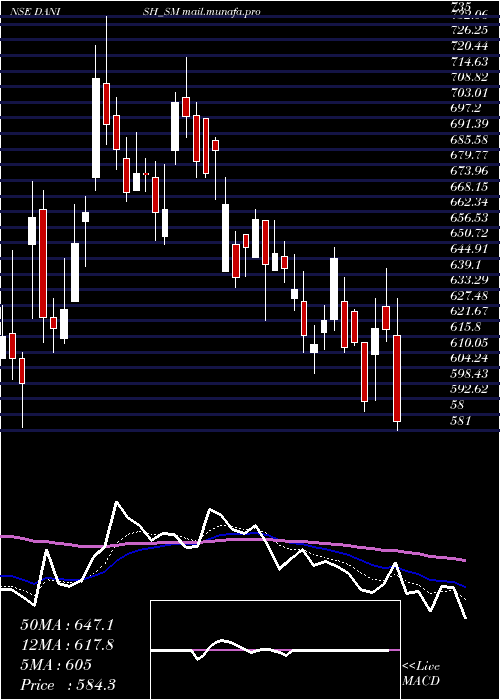Click the 50MA : 647.1 readout

pos(65,624)
